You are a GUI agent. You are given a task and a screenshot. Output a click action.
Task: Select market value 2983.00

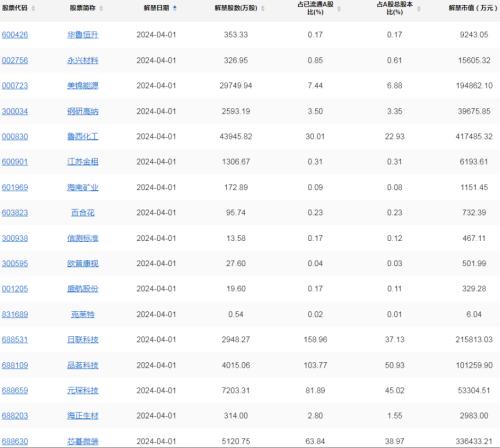click(474, 416)
